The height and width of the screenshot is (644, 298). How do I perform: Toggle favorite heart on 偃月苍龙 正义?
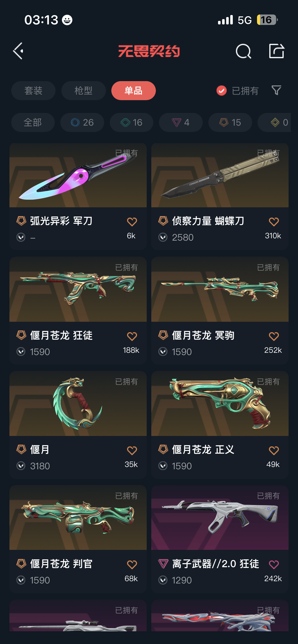[274, 450]
